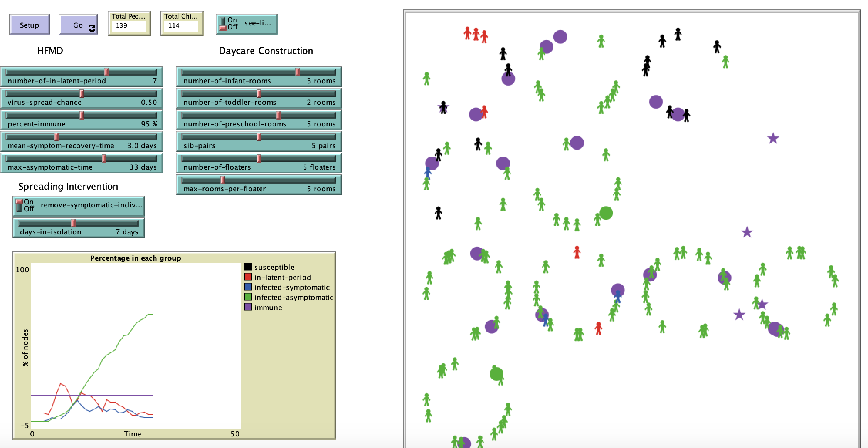Adjust the number-of-preschool-rooms slider

278,115
